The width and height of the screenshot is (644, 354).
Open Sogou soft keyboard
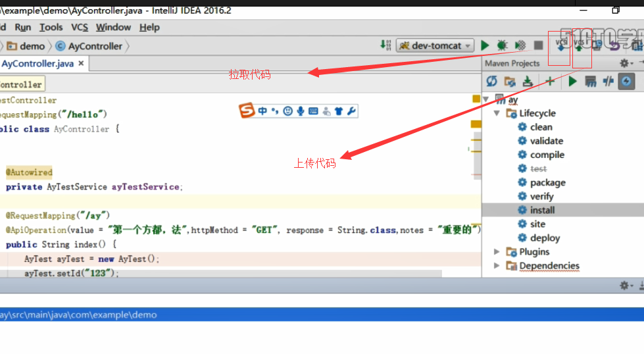(313, 111)
